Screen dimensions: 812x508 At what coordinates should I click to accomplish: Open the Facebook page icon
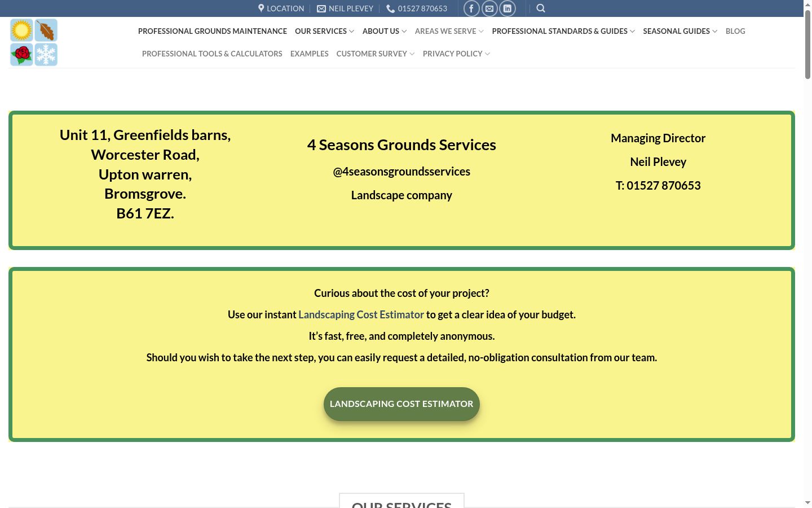[471, 8]
